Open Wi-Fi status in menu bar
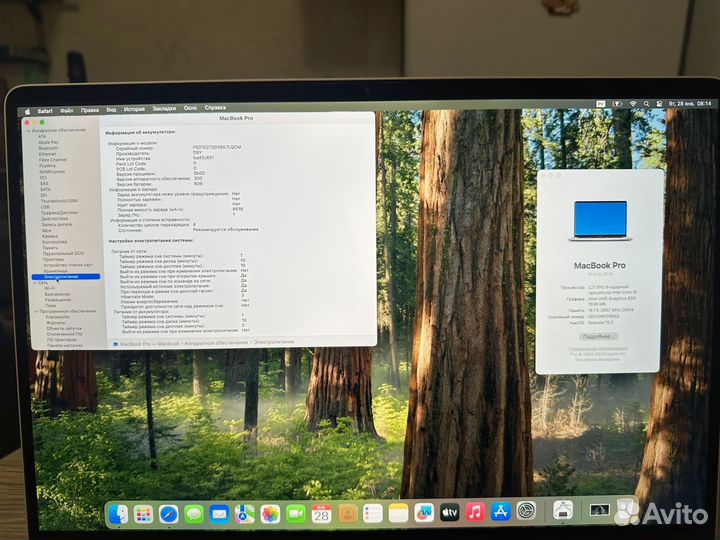 (x=633, y=104)
